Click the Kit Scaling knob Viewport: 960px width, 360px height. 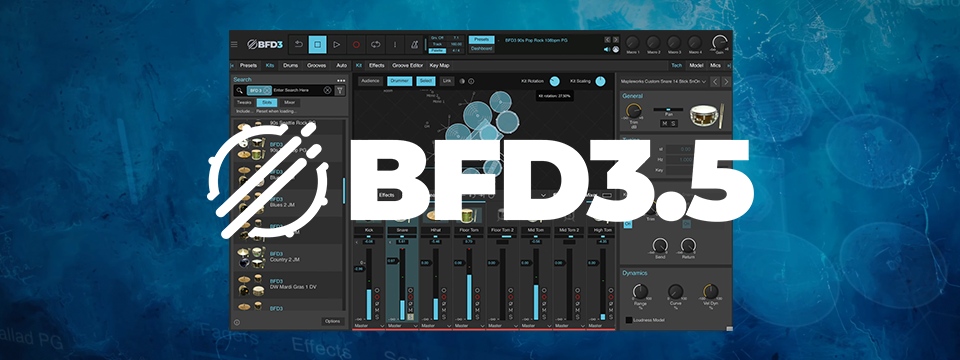(600, 81)
